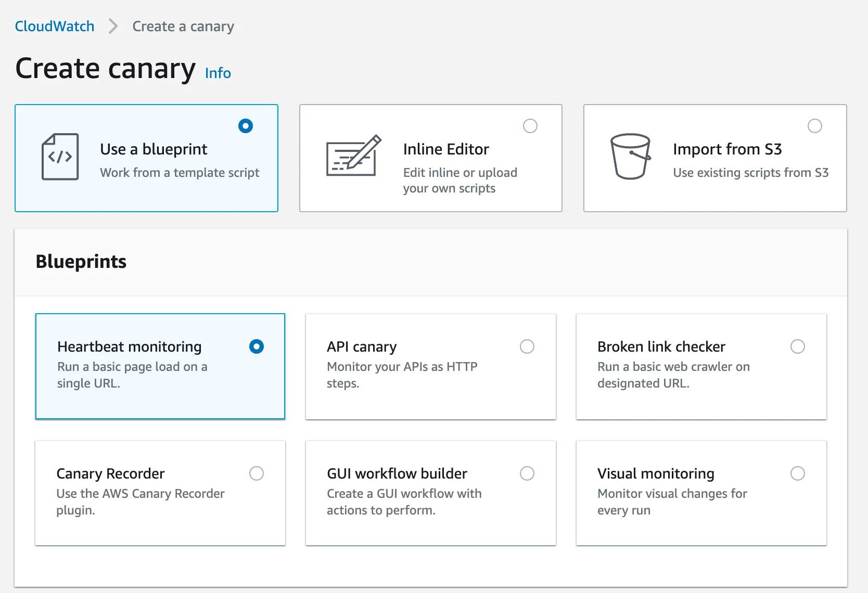Screen dimensions: 868x593
Task: Click the Create a canary breadcrumb item
Action: (x=183, y=26)
